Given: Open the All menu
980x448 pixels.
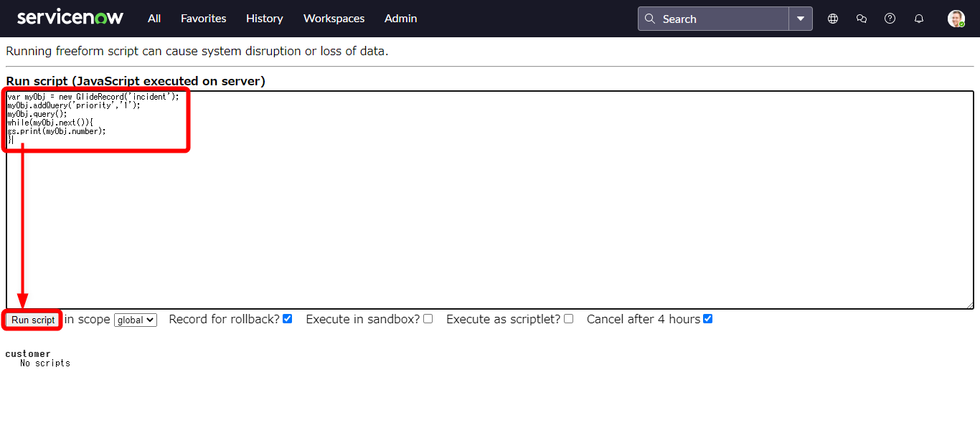Looking at the screenshot, I should click(154, 19).
